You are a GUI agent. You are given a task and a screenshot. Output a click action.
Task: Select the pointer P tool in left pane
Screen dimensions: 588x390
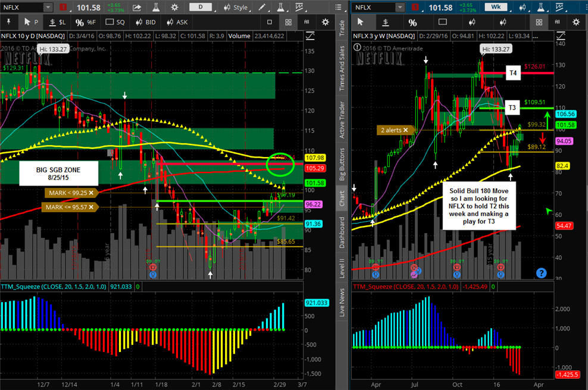[x=31, y=22]
